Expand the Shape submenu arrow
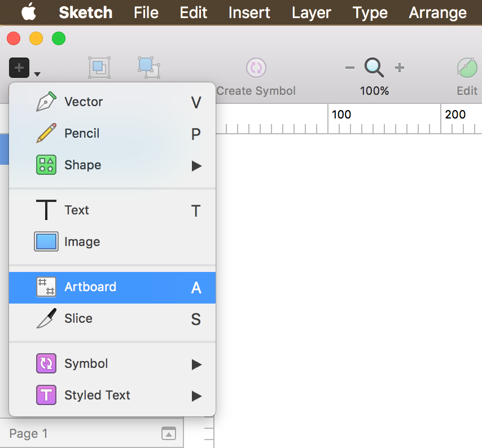The height and width of the screenshot is (448, 482). 197,166
